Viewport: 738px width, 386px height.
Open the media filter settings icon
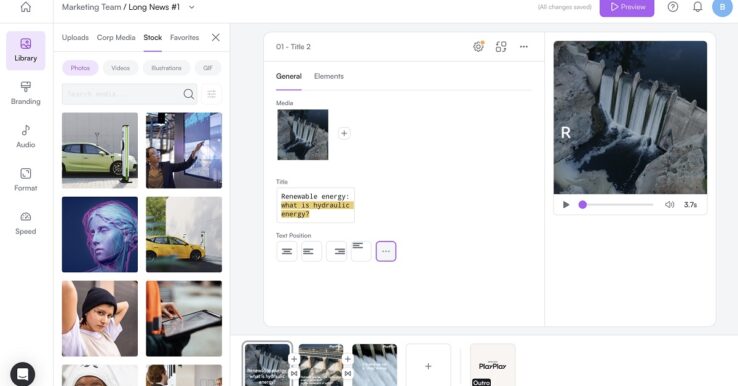tap(212, 94)
